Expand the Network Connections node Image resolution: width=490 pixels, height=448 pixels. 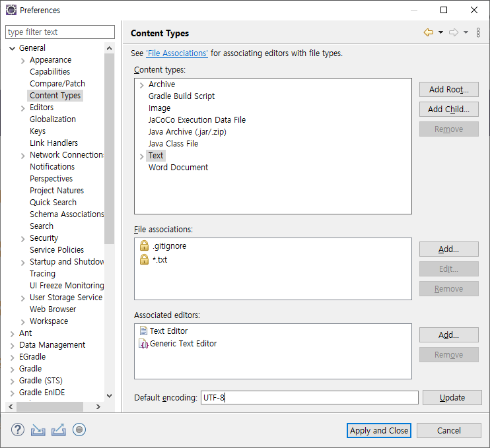23,156
